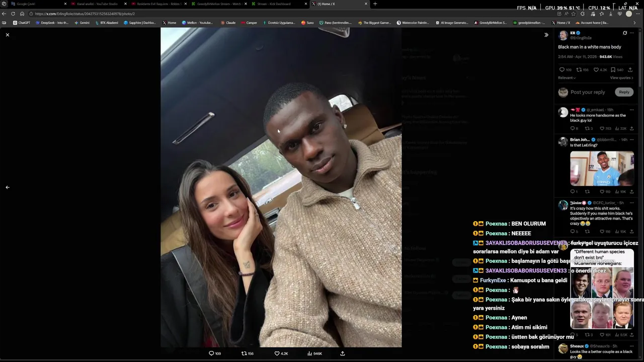Go to the previous photo with left arrow

click(8, 187)
